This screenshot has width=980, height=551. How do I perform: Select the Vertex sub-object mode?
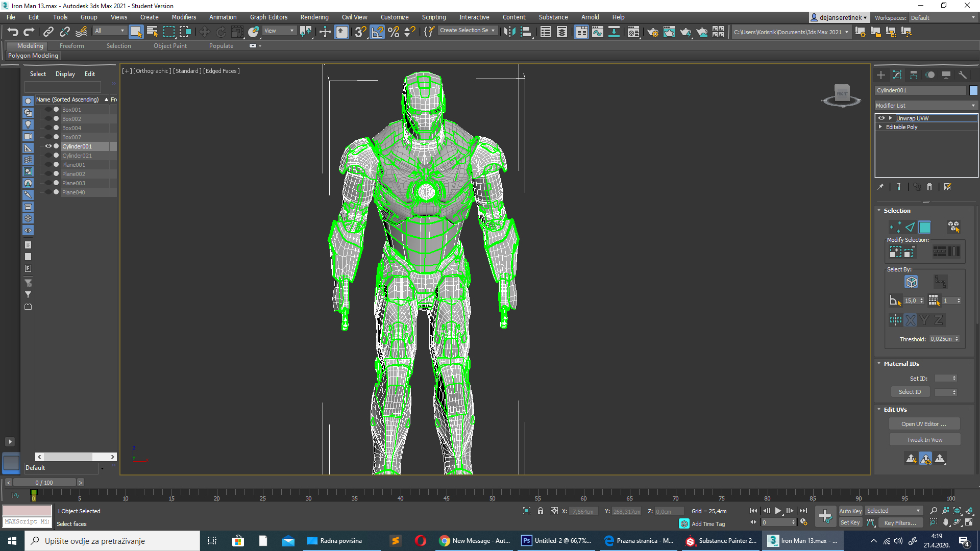tap(895, 227)
